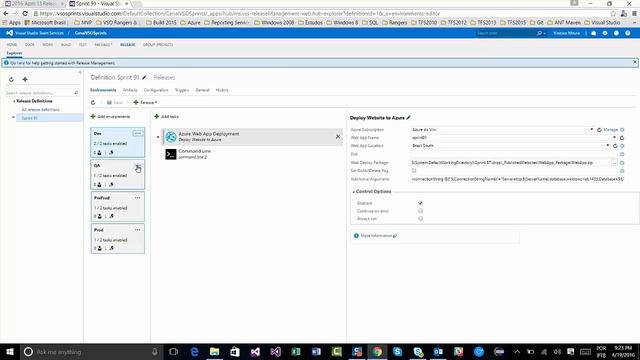
Task: Show info for Web Deploy Package field
Action: tap(622, 163)
